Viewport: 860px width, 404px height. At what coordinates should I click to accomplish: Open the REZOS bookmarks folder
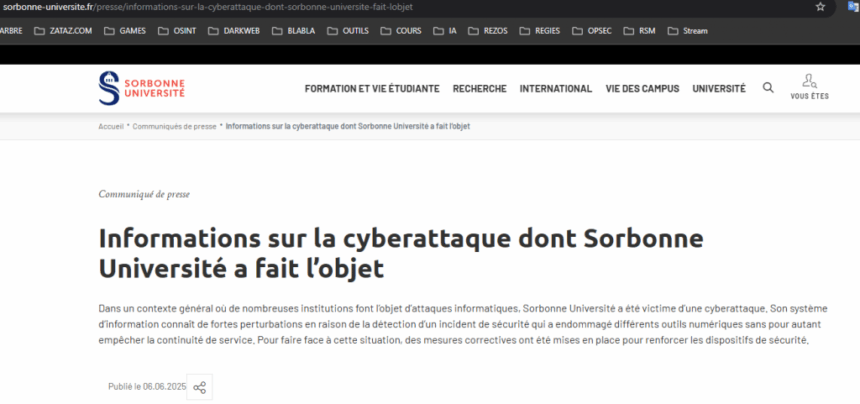coord(488,31)
